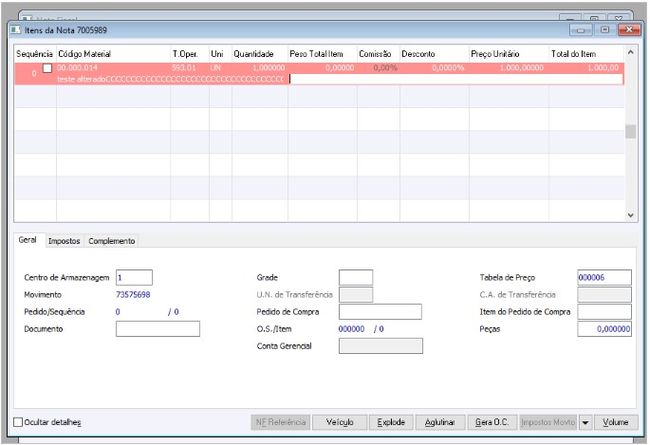Click the grid scrollbar down arrow
Screen dimensions: 650x445
[631, 215]
